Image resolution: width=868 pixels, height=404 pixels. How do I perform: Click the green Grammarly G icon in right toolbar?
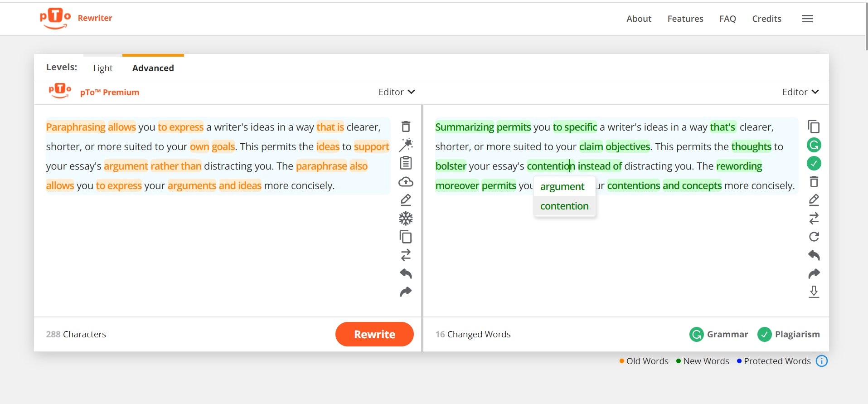(x=814, y=145)
